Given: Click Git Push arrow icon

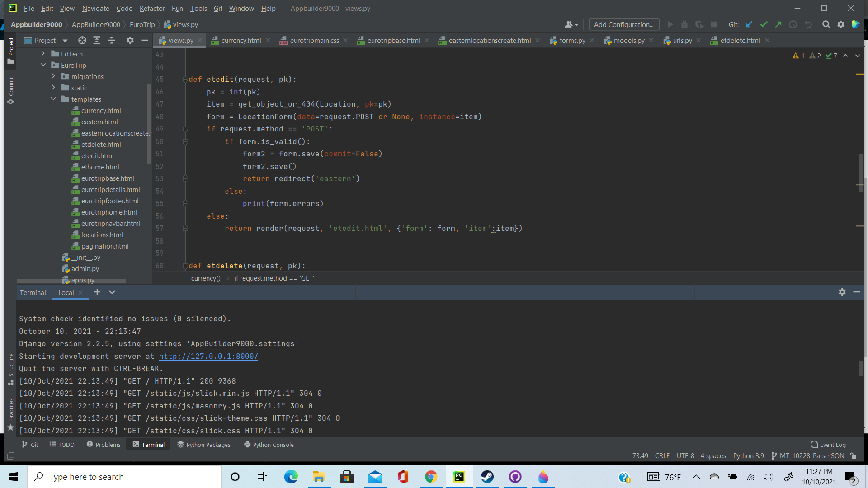Looking at the screenshot, I should [x=778, y=25].
